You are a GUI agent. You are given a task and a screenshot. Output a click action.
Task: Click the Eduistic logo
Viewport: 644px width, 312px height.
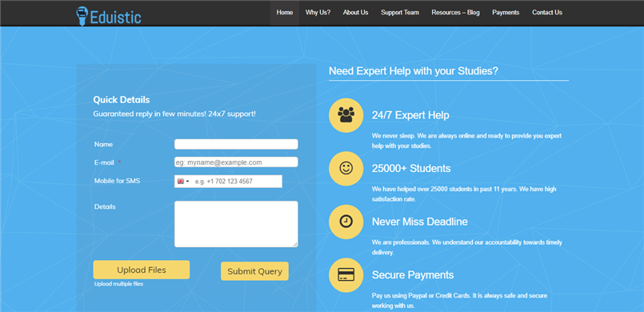(x=109, y=17)
